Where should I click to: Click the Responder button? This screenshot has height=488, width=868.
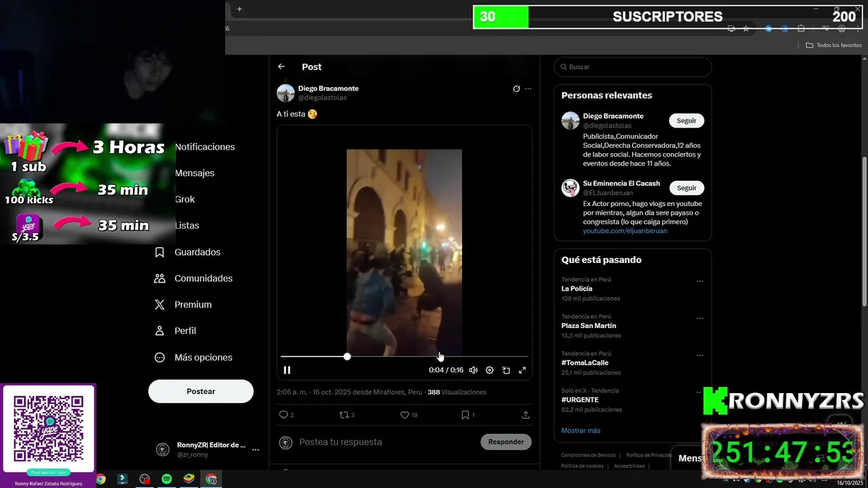tap(506, 442)
